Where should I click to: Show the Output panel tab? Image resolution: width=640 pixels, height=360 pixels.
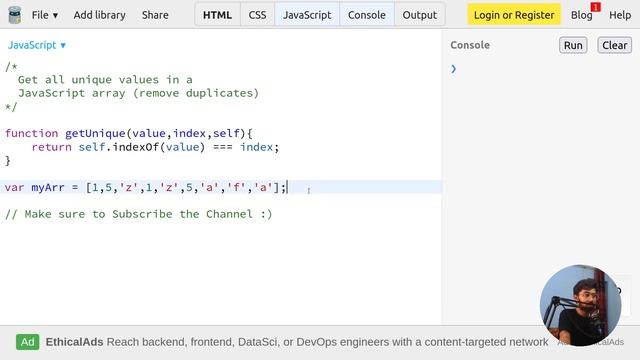click(x=420, y=15)
